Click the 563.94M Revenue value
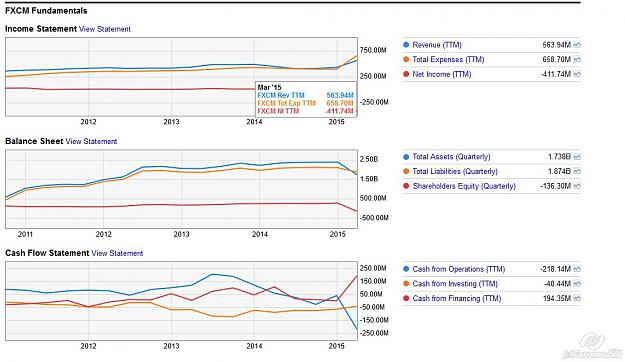 coord(556,45)
